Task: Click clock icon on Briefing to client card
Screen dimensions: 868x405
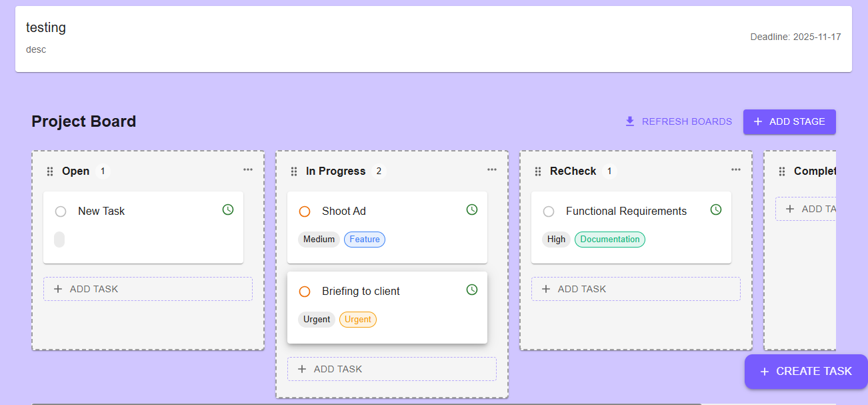Action: coord(472,290)
